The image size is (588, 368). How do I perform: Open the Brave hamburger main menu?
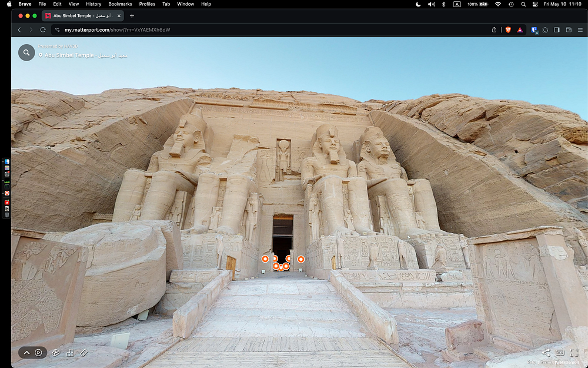click(580, 29)
